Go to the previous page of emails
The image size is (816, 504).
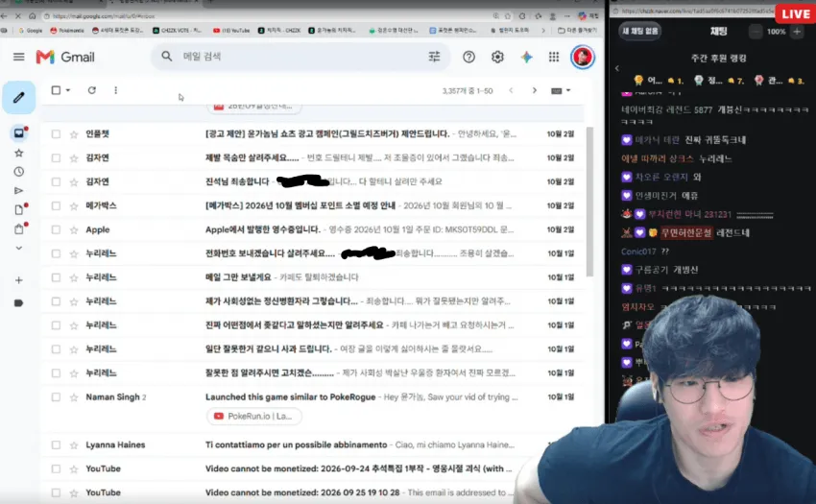point(511,90)
